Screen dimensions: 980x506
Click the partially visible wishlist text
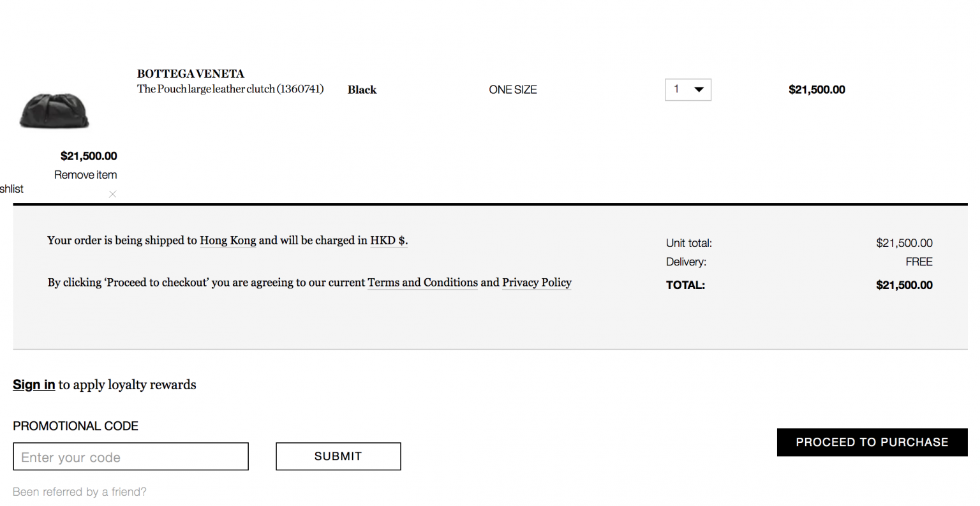pos(11,189)
